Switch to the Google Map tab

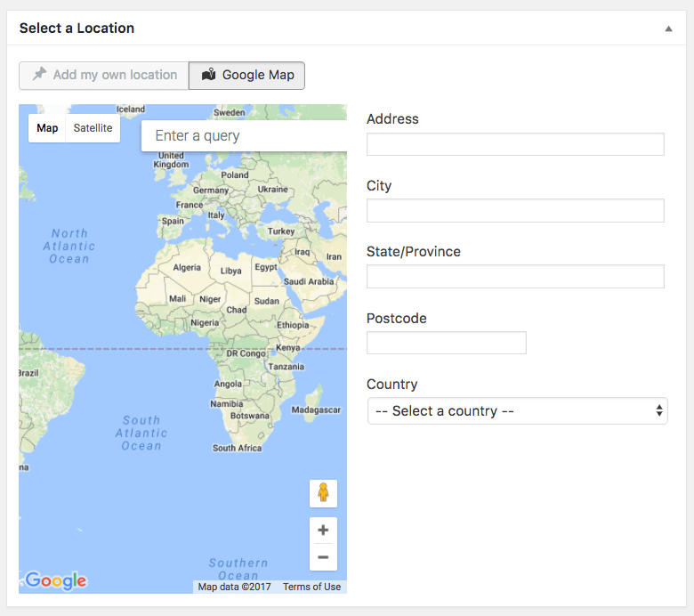click(247, 76)
